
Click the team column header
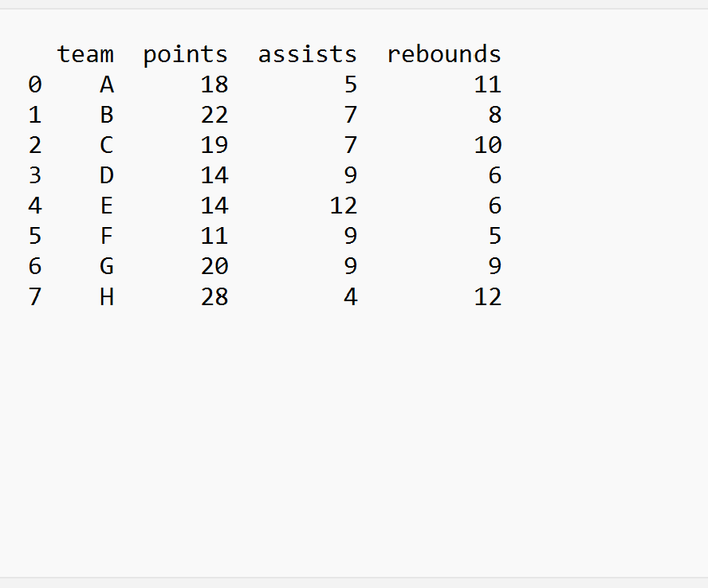click(x=85, y=54)
